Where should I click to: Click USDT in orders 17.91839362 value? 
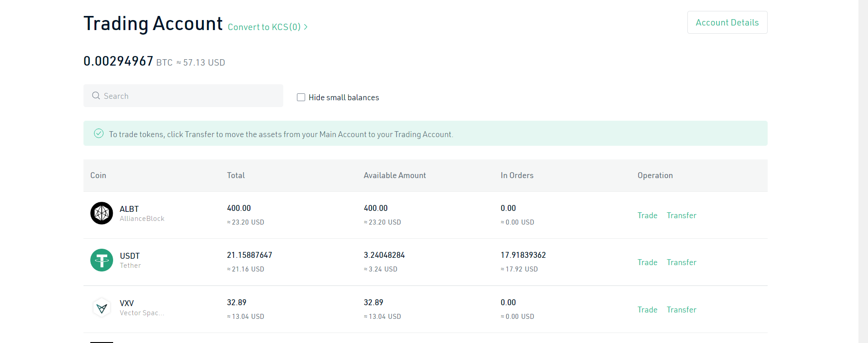tap(523, 255)
